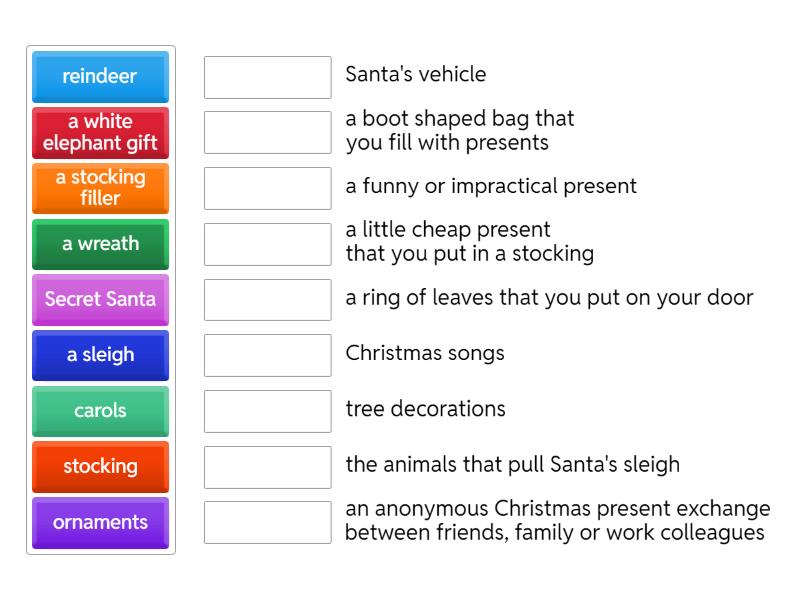800x600 pixels.
Task: Select the blue reindeer tile
Action: coord(100,77)
